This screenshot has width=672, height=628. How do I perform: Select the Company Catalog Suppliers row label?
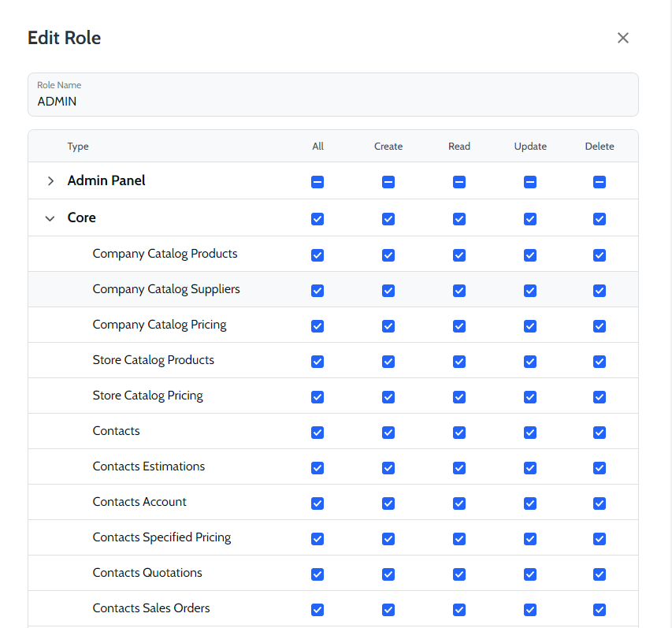pos(166,289)
